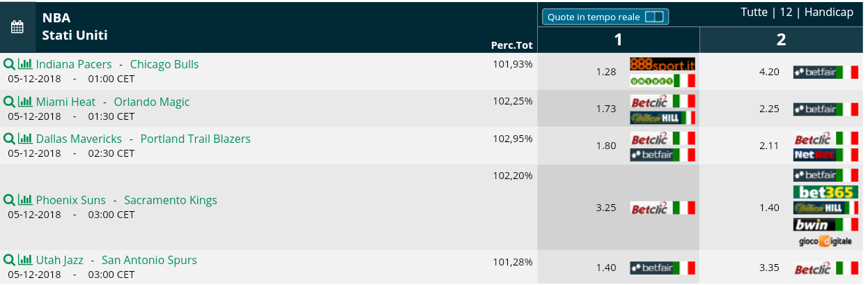Switch to the 12 odds tab
868x285 pixels.
[786, 13]
